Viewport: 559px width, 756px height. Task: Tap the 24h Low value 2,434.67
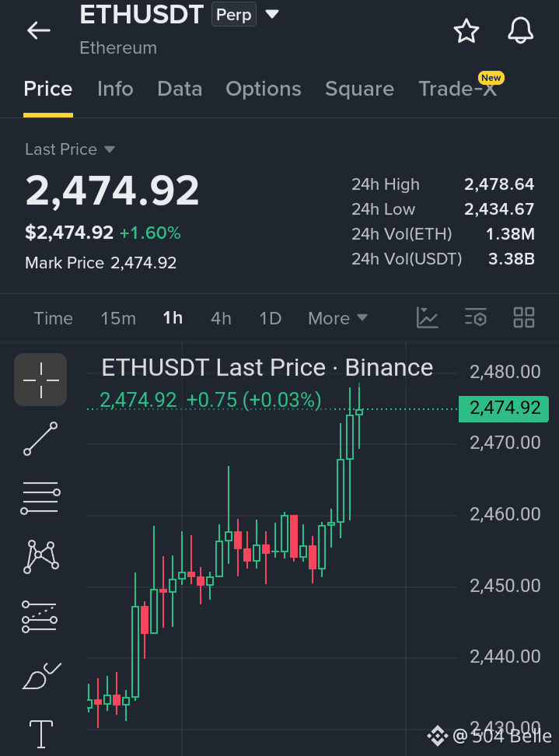point(499,209)
